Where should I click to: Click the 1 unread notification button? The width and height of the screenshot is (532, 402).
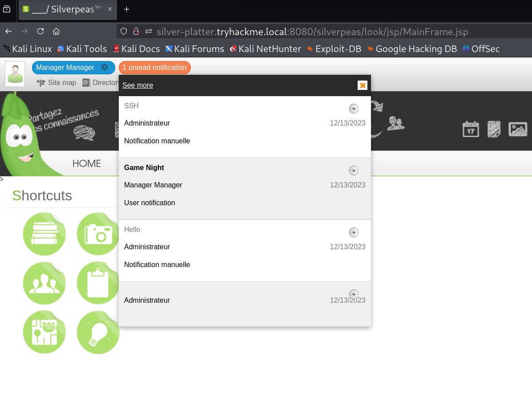tap(154, 68)
